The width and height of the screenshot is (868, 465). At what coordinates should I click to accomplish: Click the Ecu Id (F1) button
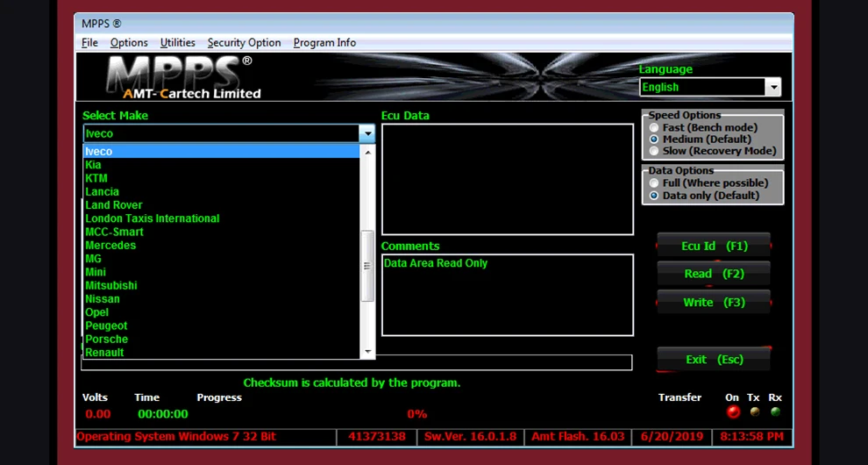(714, 246)
